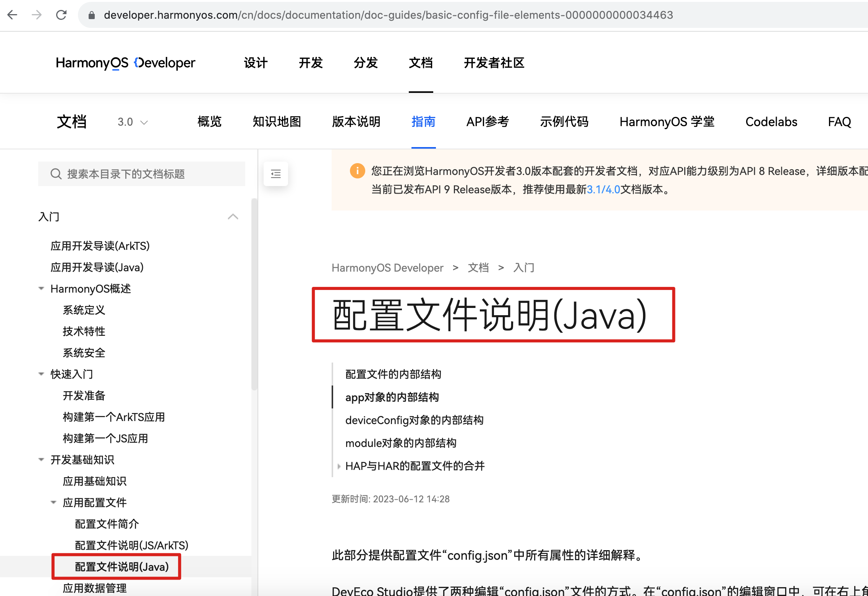Click the 更新时间: 2023-06-12 14:28 text

[390, 499]
